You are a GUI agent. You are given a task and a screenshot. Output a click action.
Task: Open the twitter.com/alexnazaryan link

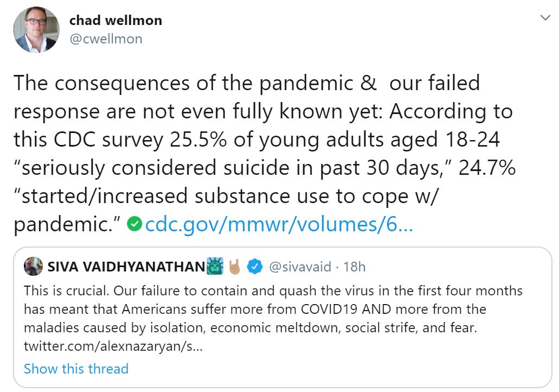click(x=113, y=346)
